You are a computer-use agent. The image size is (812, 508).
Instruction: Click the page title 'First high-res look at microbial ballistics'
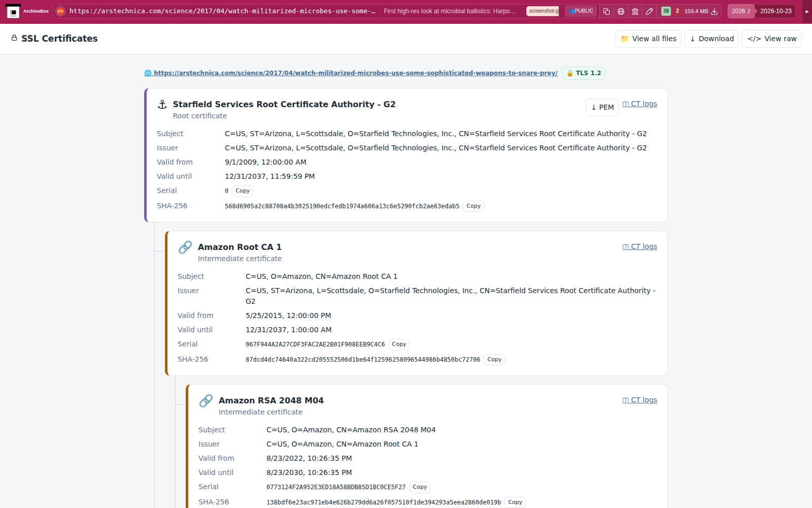pos(450,11)
